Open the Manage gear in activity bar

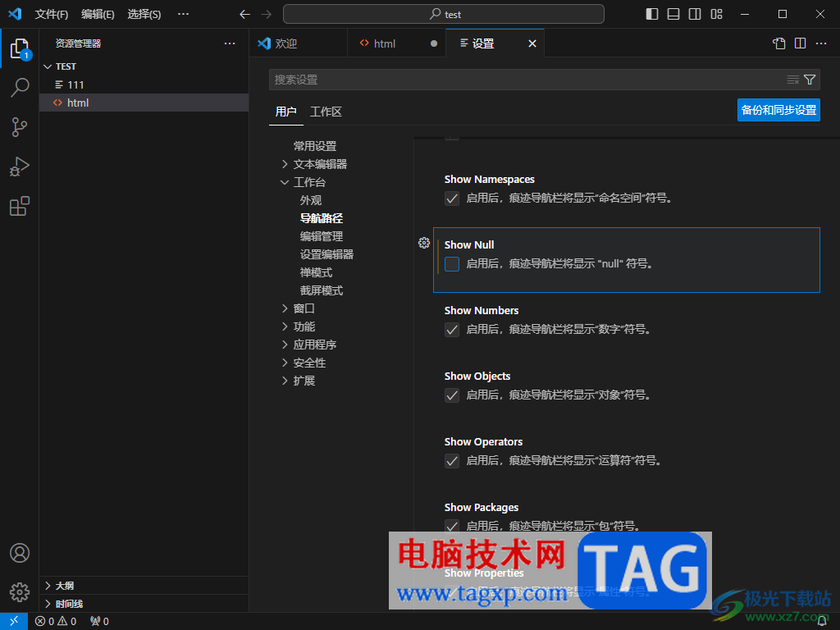pyautogui.click(x=20, y=591)
